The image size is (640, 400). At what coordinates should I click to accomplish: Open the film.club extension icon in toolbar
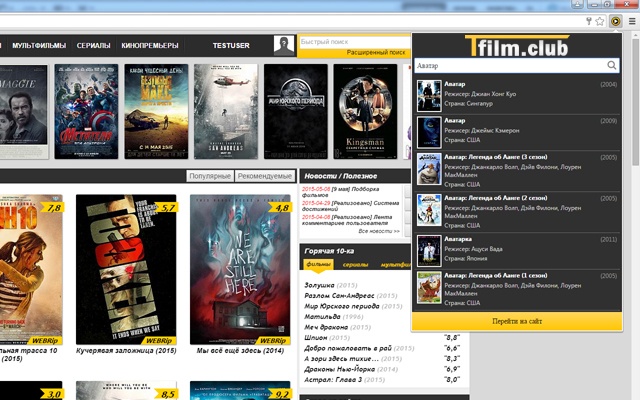[616, 21]
